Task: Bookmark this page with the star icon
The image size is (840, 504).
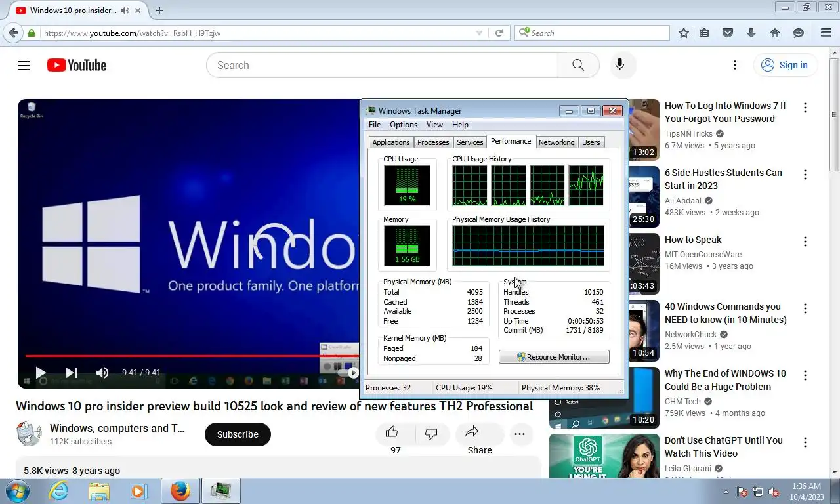Action: click(x=683, y=33)
